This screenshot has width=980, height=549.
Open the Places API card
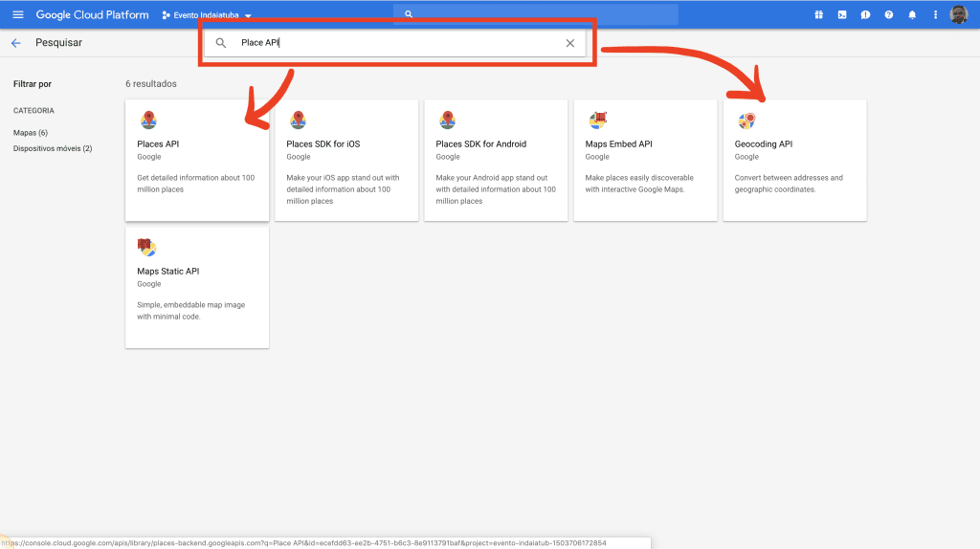point(196,160)
